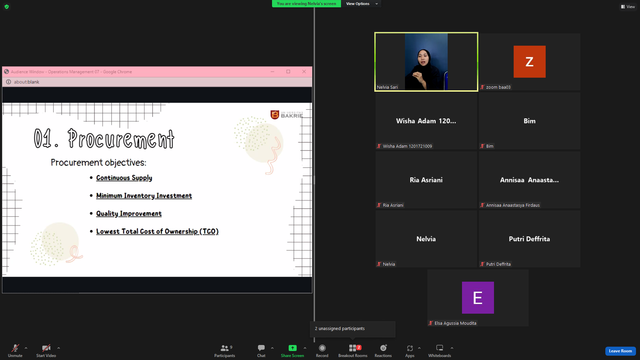
Task: Select the zoom baa09 participant tile
Action: tap(529, 62)
